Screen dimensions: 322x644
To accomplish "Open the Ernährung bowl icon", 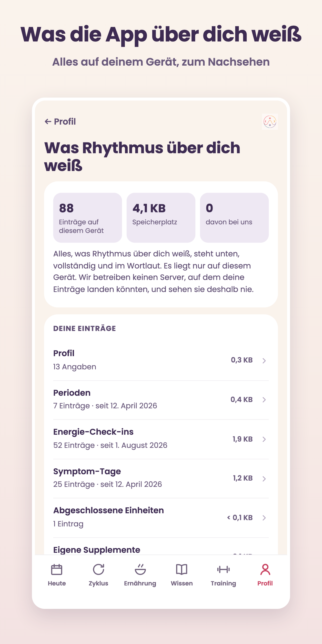I will [140, 570].
